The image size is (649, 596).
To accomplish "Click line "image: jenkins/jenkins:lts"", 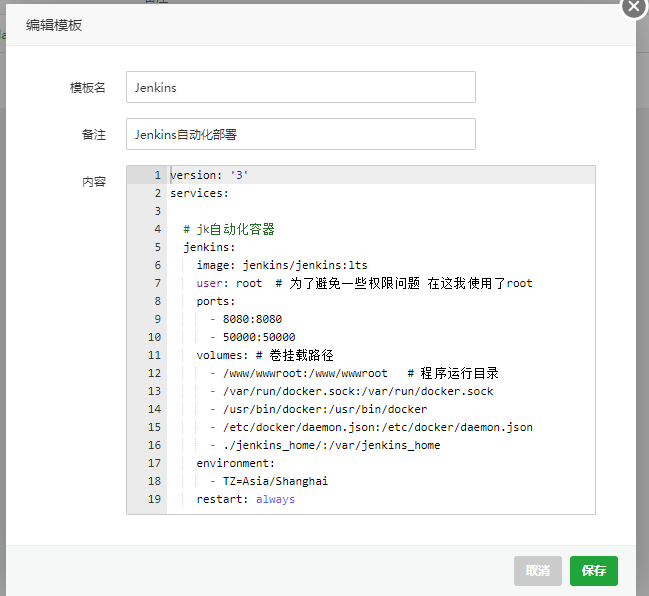I will click(282, 265).
